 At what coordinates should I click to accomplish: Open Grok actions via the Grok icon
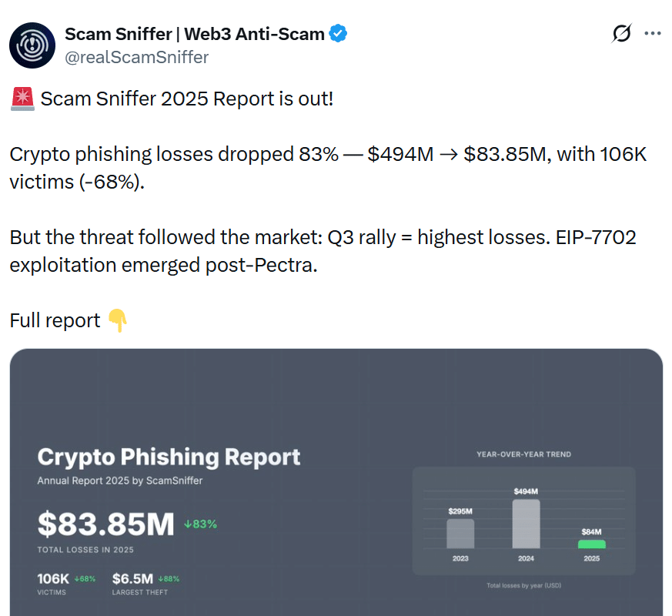621,33
